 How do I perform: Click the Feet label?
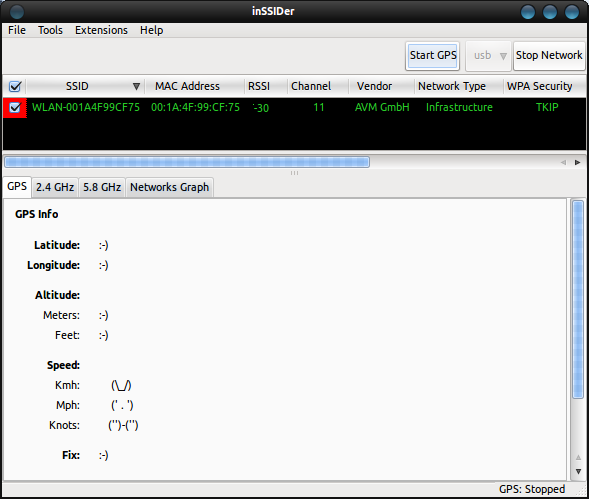pos(68,335)
